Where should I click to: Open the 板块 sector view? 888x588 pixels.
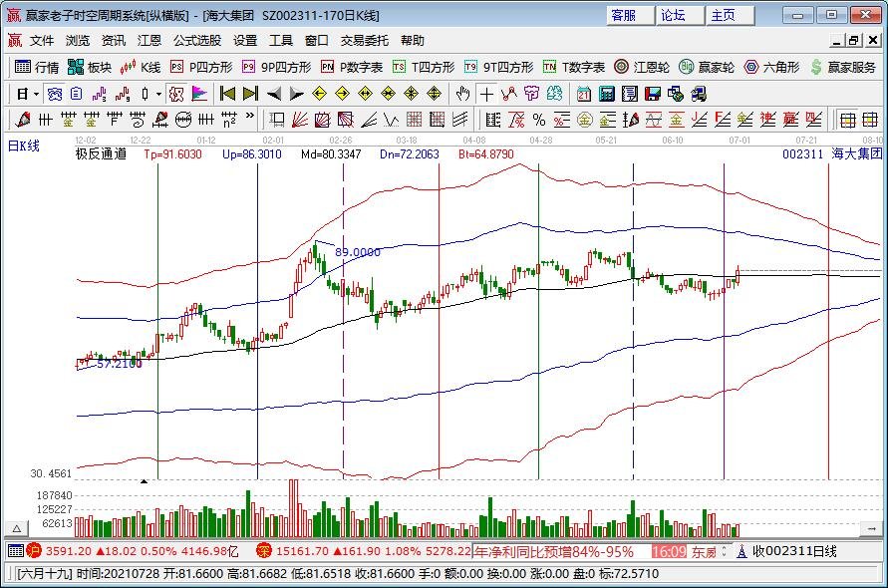pos(90,67)
